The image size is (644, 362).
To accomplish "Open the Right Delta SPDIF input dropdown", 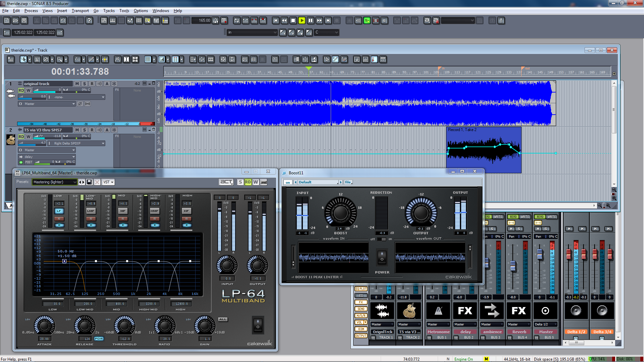I will 77,143.
